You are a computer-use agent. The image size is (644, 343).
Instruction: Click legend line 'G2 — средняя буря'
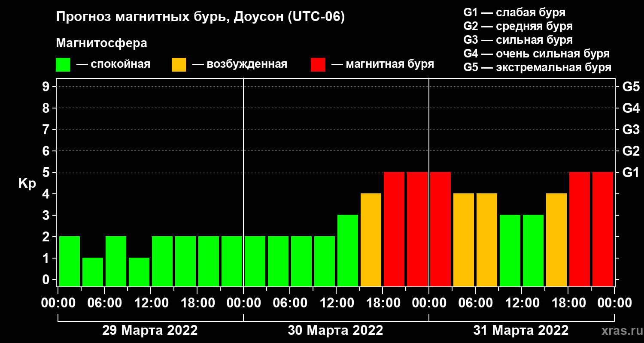(518, 26)
